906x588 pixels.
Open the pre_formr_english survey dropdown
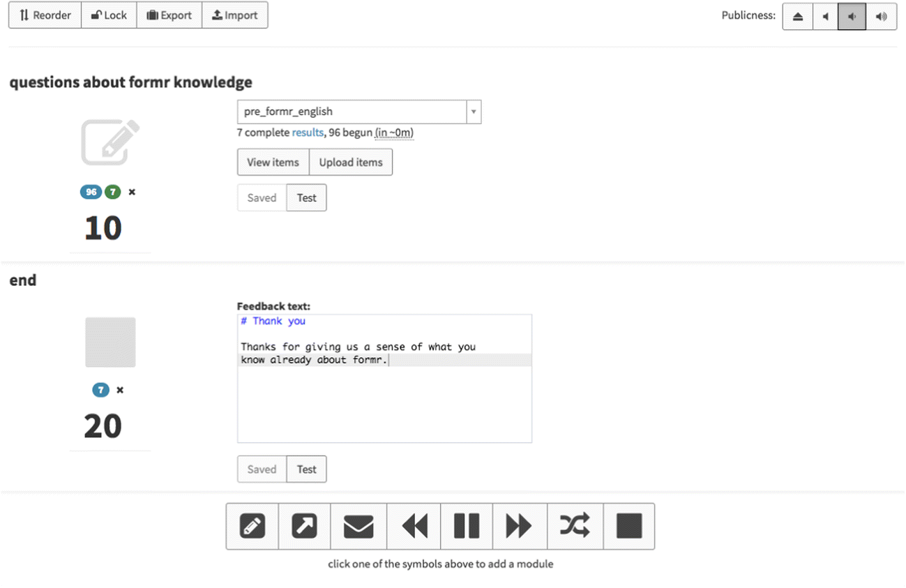[359, 112]
